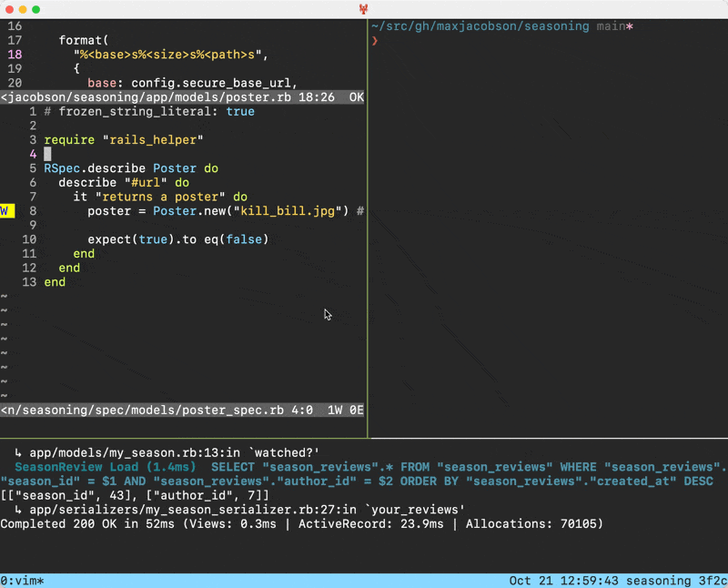Viewport: 728px width, 588px height.
Task: Click 'app/models/my_season.rb:13:in' log line
Action: click(x=167, y=453)
